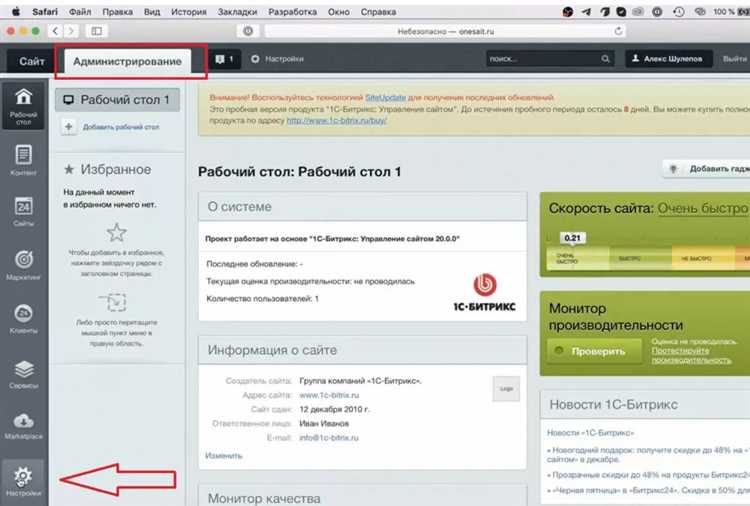Click the notifications counter icon
This screenshot has width=750, height=506.
pos(224,59)
